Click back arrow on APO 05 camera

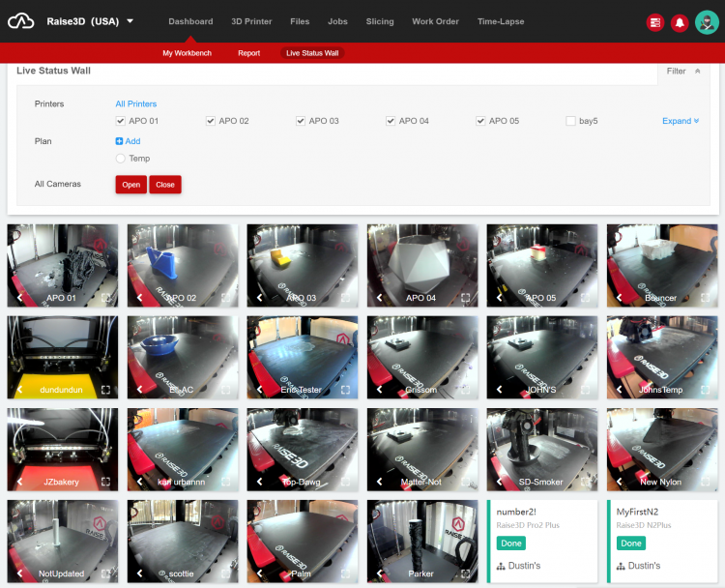500,298
